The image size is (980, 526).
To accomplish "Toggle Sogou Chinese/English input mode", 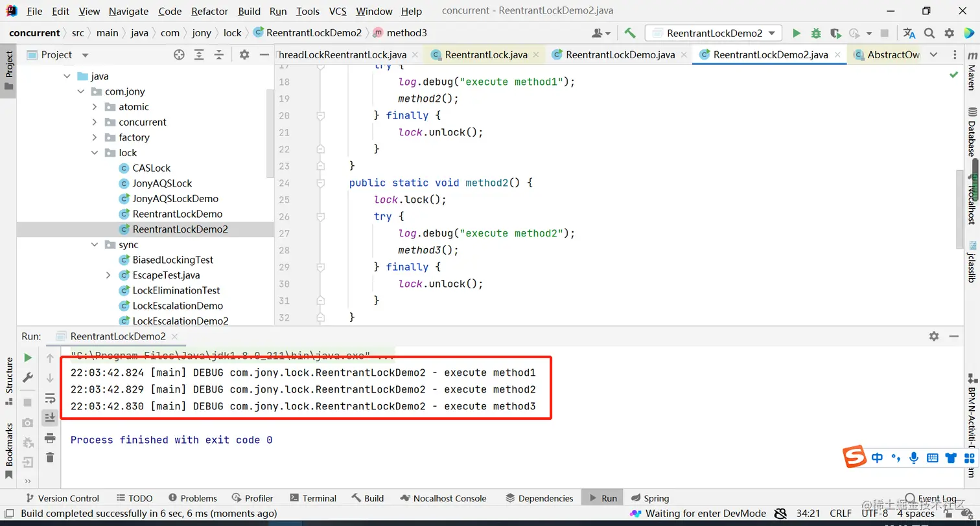I will click(x=877, y=458).
